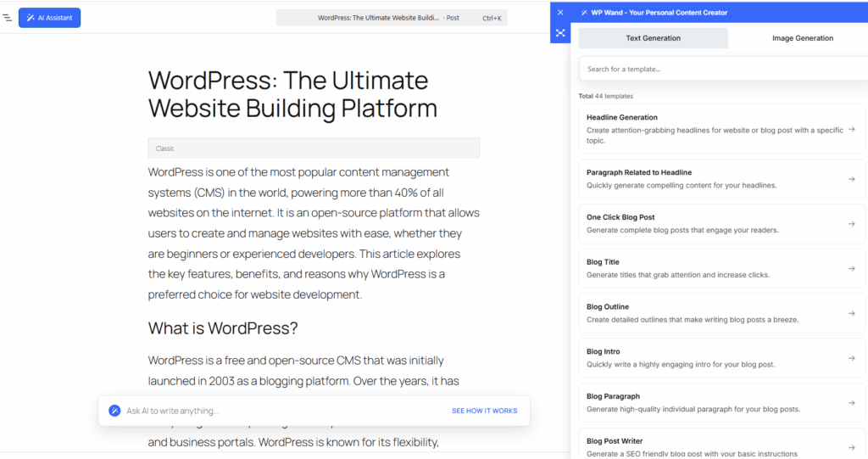Open the Blog Post Writer template
This screenshot has height=459, width=868.
722,444
